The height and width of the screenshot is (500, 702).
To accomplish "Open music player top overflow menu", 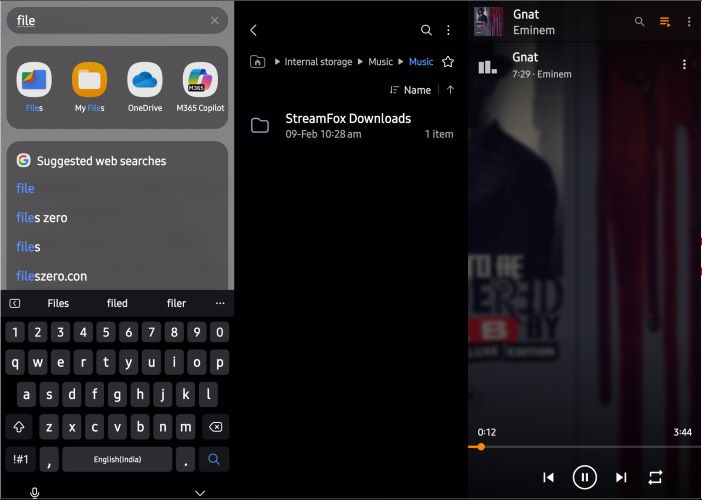I will tap(689, 21).
